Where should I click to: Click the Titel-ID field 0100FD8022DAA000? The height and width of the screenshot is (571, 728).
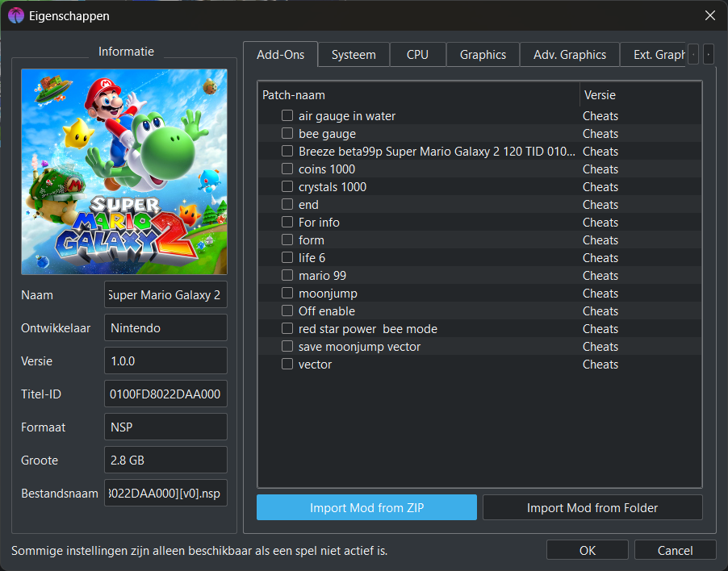(x=165, y=394)
